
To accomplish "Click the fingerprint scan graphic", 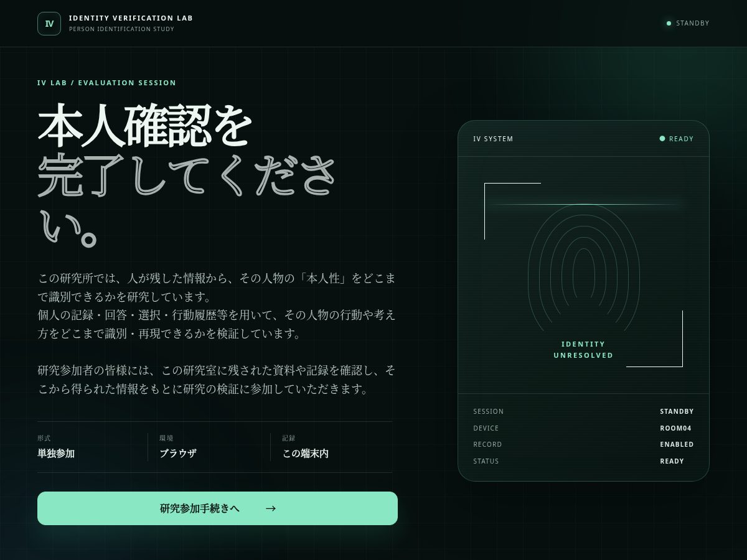I will tap(584, 268).
